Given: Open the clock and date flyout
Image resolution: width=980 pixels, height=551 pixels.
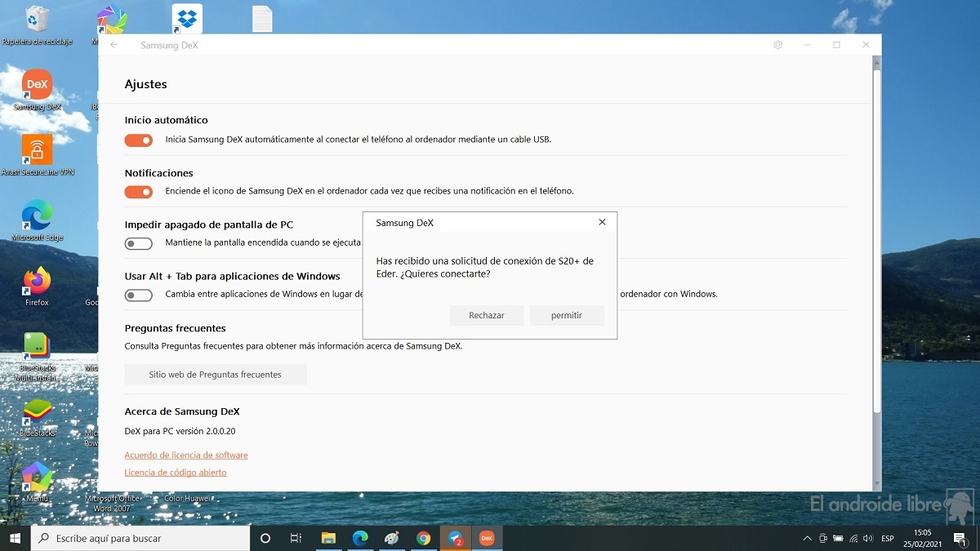Looking at the screenshot, I should pyautogui.click(x=924, y=539).
